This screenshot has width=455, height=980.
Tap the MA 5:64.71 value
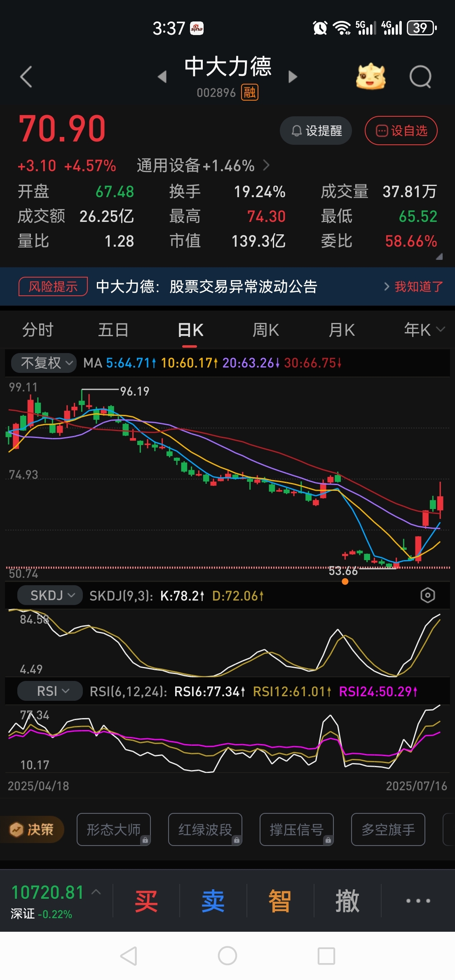point(131,363)
